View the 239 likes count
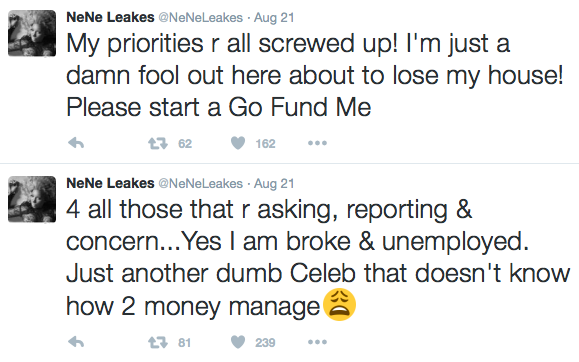This screenshot has width=579, height=362. pos(265,342)
